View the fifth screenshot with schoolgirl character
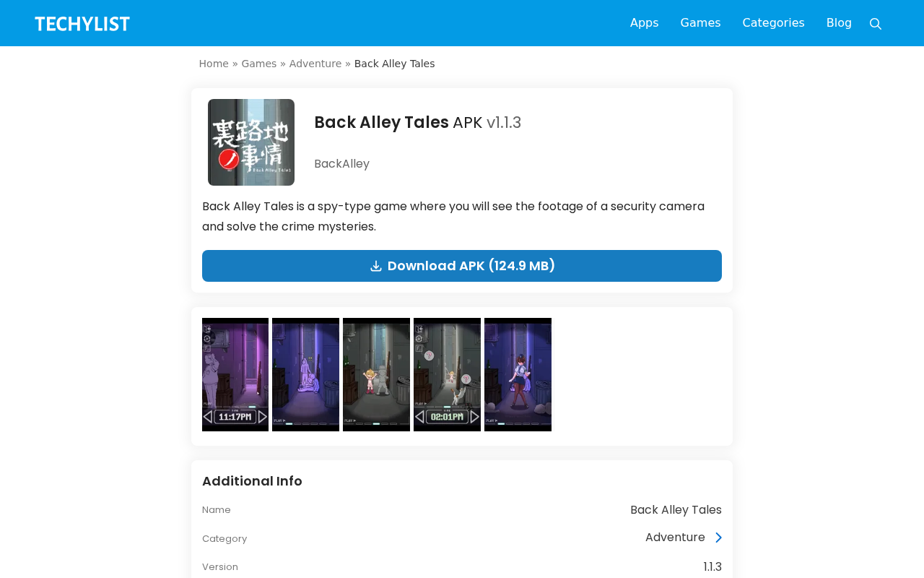Image resolution: width=924 pixels, height=578 pixels. pos(518,374)
